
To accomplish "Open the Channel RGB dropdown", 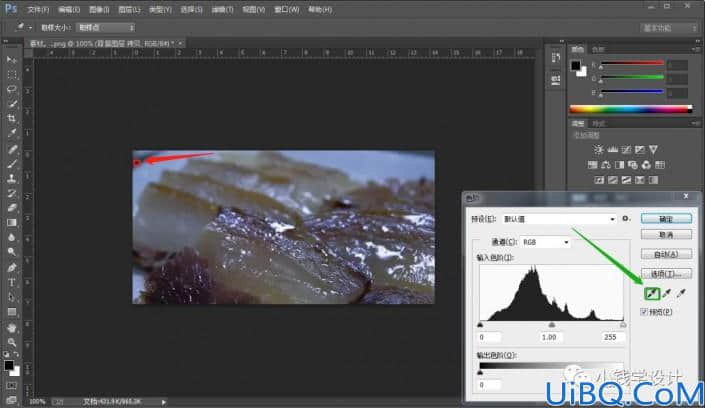I will 545,242.
